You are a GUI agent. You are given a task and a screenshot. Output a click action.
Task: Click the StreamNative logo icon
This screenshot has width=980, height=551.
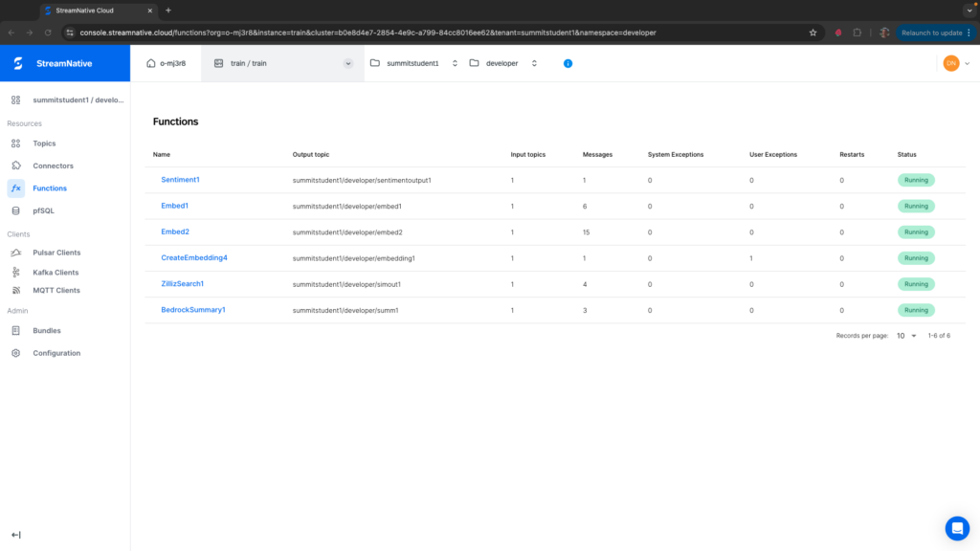pos(18,63)
